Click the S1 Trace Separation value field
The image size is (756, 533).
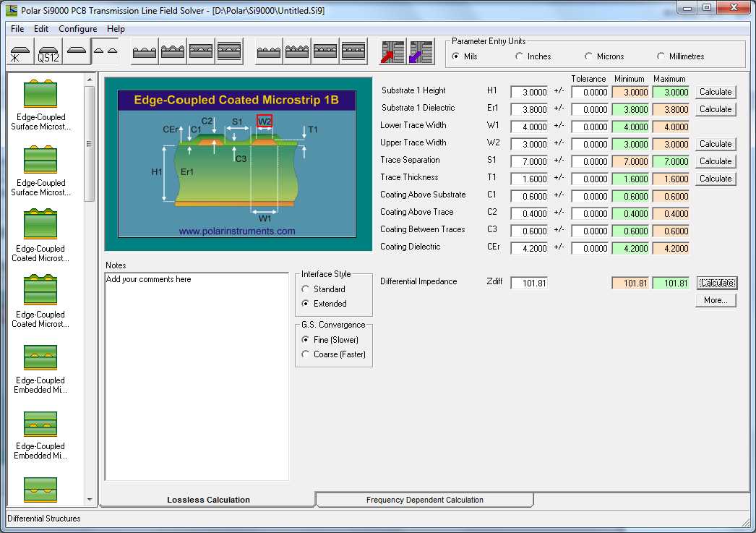[x=529, y=161]
